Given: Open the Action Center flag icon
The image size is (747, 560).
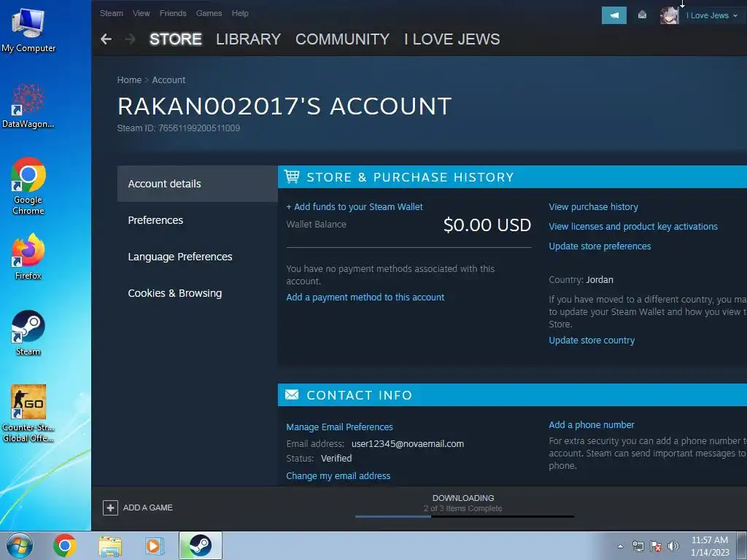Looking at the screenshot, I should (656, 546).
